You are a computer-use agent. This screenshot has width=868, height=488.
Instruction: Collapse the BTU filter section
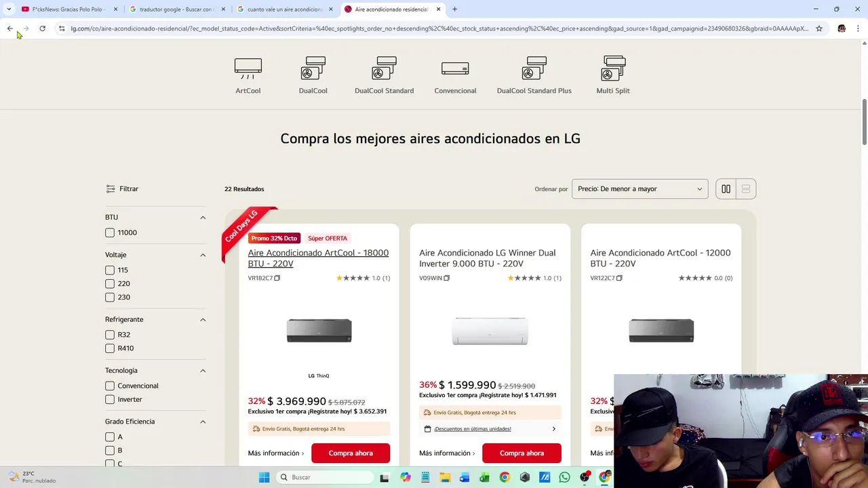point(203,218)
